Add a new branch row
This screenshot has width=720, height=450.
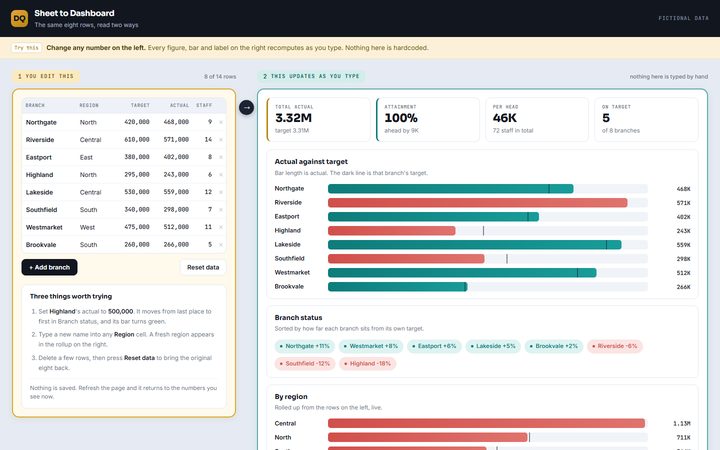tap(50, 267)
